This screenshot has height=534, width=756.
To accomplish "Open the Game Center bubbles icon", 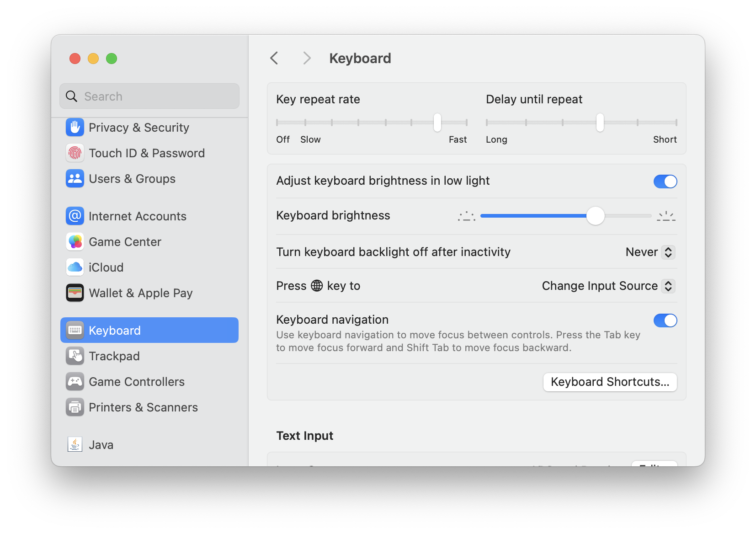I will (75, 241).
